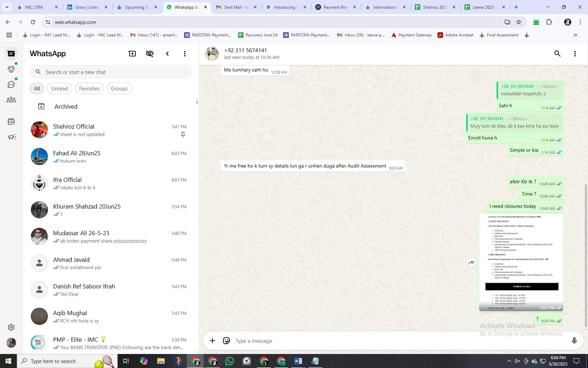This screenshot has width=588, height=368.
Task: Open the emoji picker
Action: 226,341
